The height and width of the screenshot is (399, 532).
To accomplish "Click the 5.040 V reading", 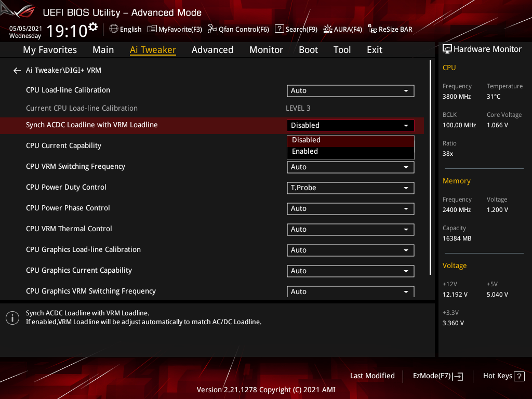I will 497,295.
